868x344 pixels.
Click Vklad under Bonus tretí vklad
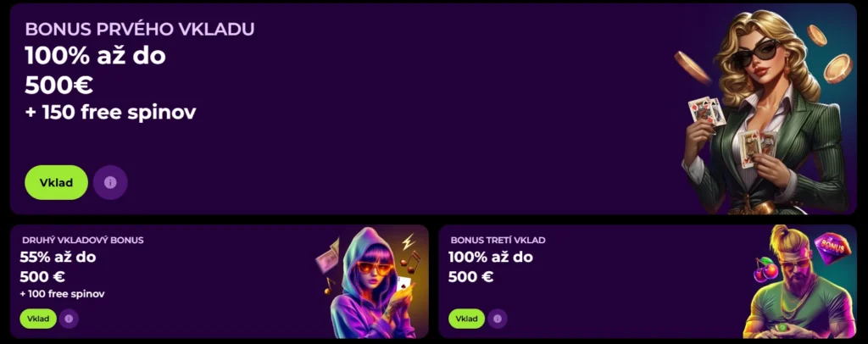click(x=467, y=319)
